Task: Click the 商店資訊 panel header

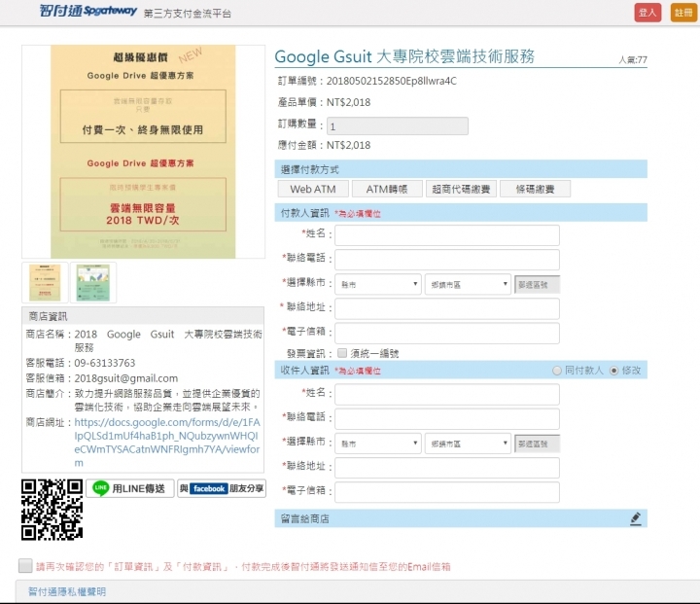Action: click(x=143, y=316)
